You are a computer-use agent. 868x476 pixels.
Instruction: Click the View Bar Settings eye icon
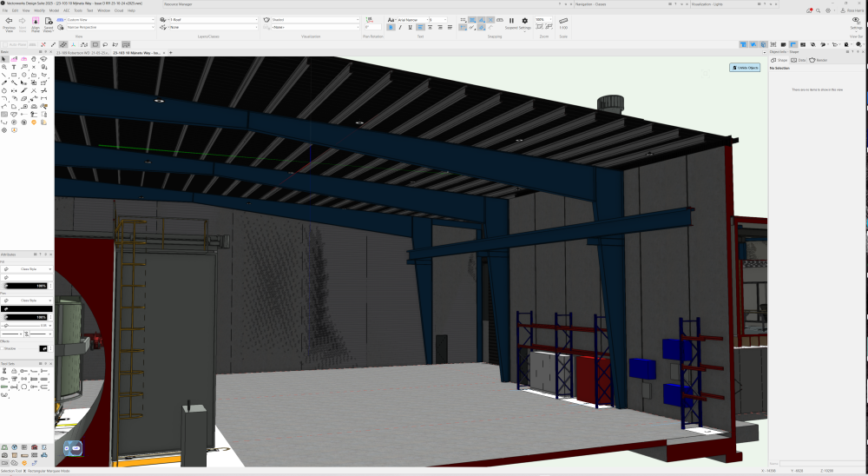click(x=856, y=20)
